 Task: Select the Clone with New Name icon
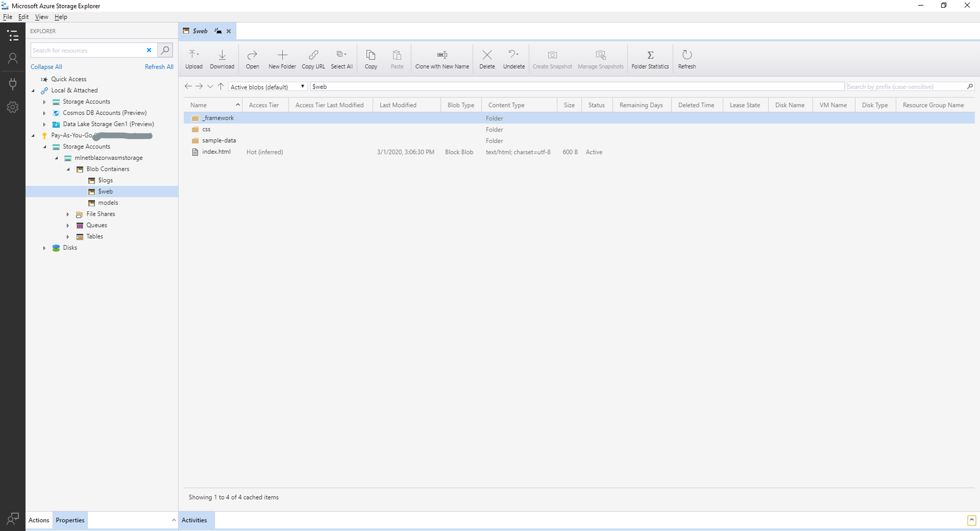(442, 54)
